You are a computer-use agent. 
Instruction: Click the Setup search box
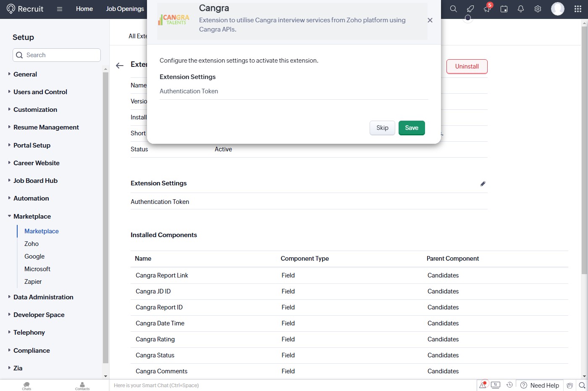tap(57, 55)
